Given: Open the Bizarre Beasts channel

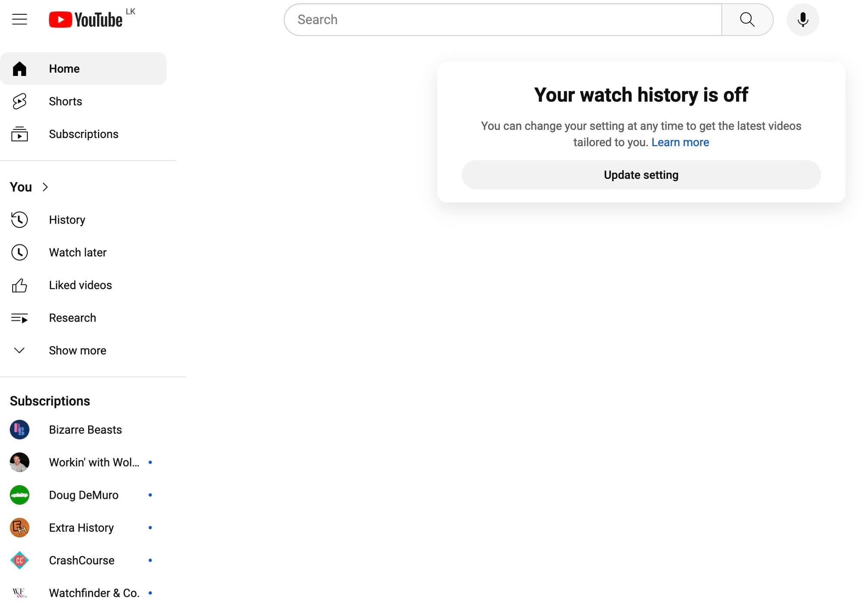Looking at the screenshot, I should click(85, 430).
